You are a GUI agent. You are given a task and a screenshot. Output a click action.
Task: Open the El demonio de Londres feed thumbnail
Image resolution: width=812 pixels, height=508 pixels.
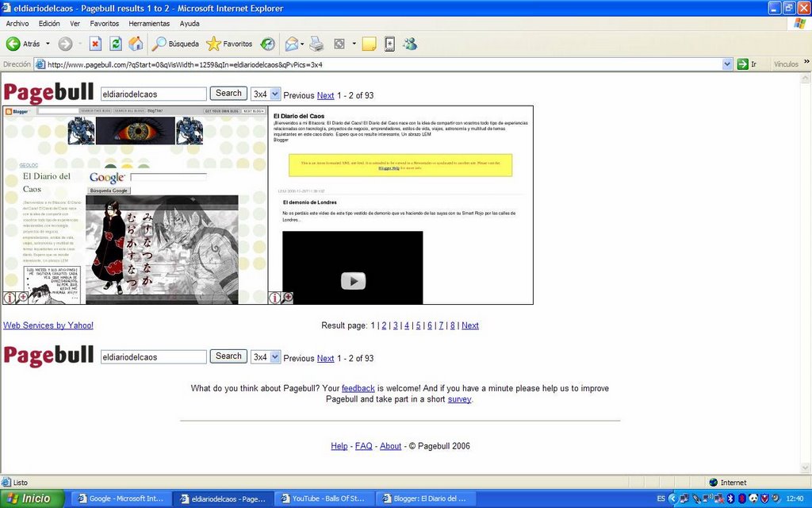400,206
